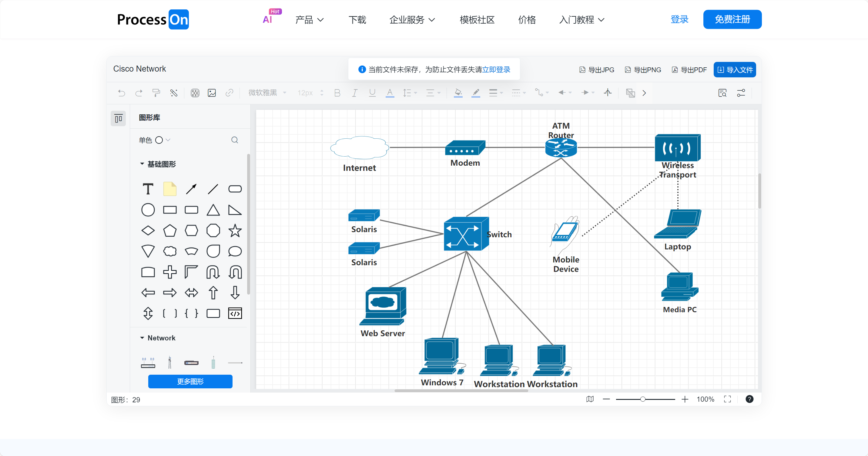The height and width of the screenshot is (456, 868).
Task: Select the Text tool shape
Action: pos(148,189)
